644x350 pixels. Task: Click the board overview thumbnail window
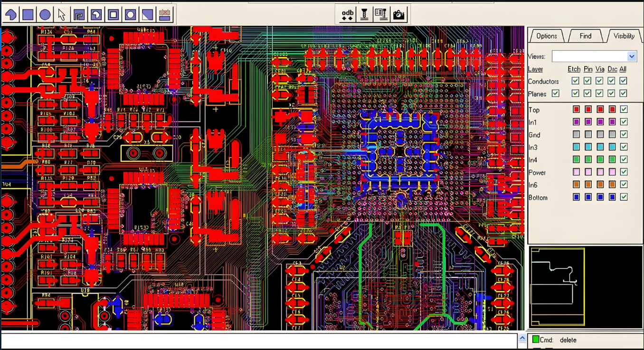557,286
